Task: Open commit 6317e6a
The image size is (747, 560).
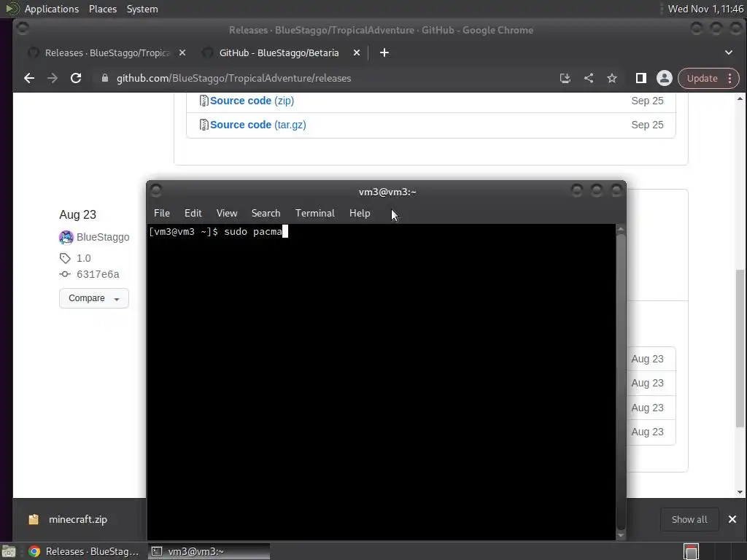Action: [x=98, y=274]
